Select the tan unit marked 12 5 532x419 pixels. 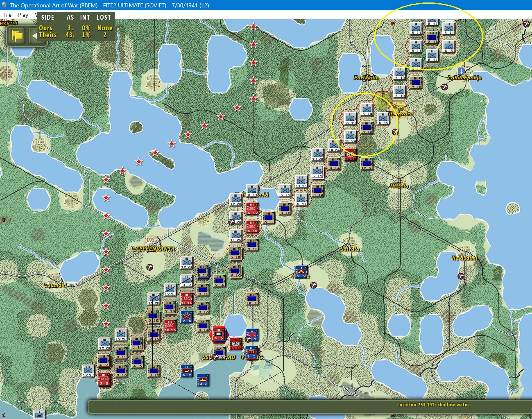pyautogui.click(x=367, y=163)
